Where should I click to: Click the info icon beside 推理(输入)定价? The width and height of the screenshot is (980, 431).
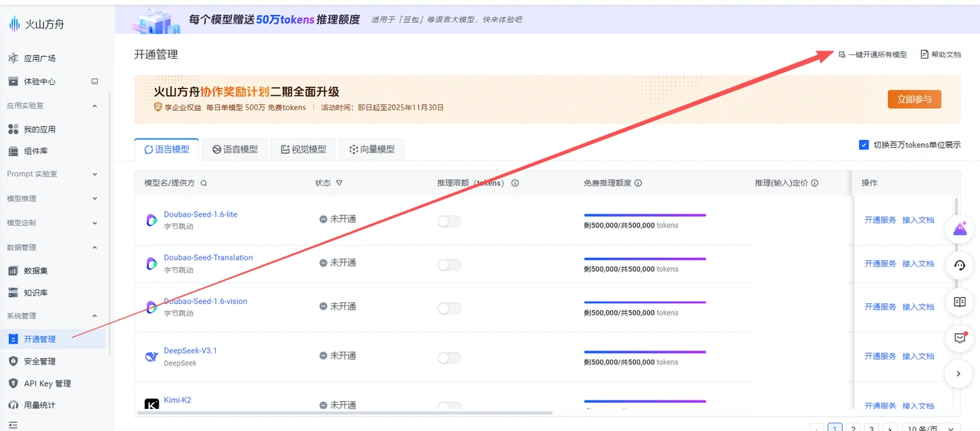(x=815, y=184)
